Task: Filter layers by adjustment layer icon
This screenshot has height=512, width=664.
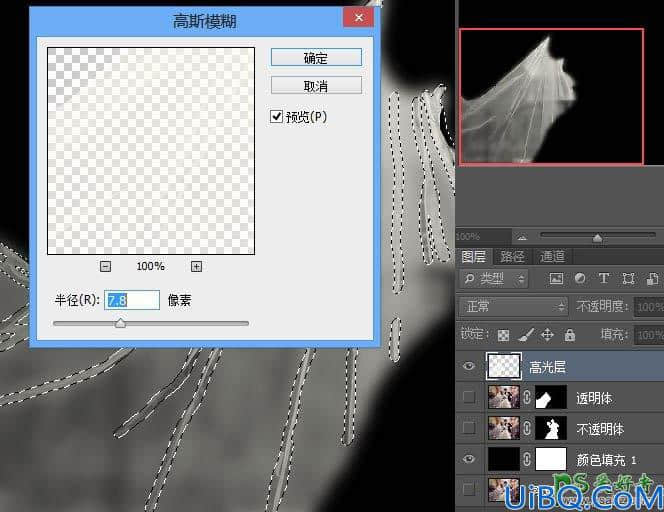Action: pyautogui.click(x=580, y=279)
